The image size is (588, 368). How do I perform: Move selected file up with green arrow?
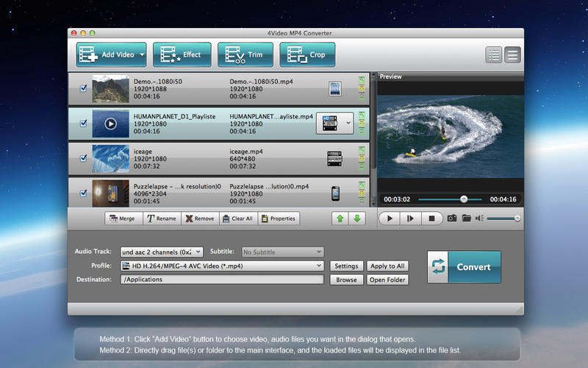[x=341, y=218]
